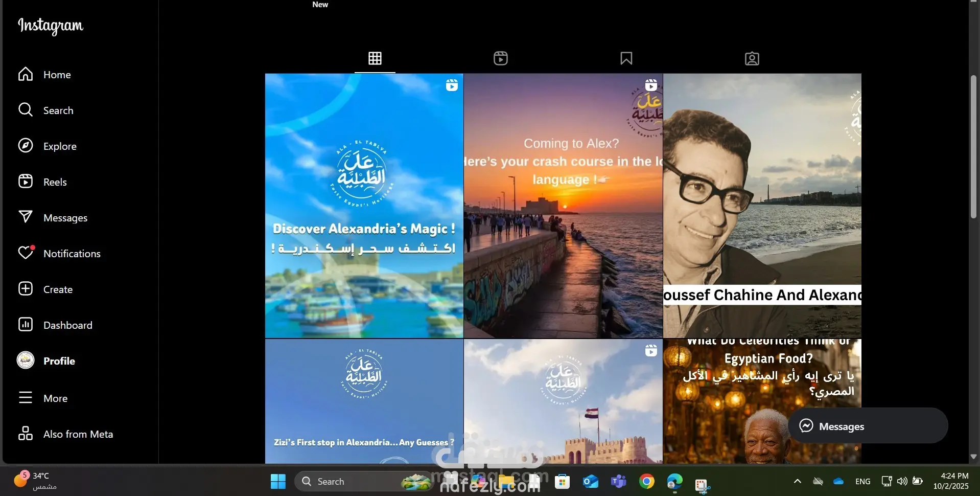This screenshot has height=496, width=980.
Task: Expand Also from Meta
Action: pos(78,434)
